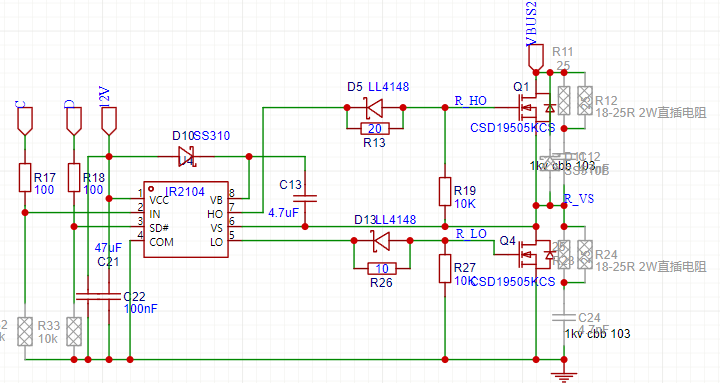Click the R_VS net label

click(579, 199)
